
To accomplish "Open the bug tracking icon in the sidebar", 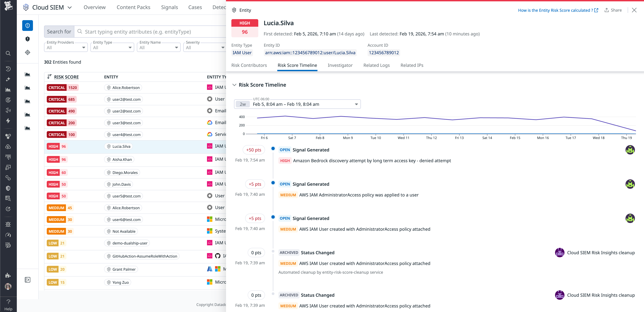I will pos(8,224).
